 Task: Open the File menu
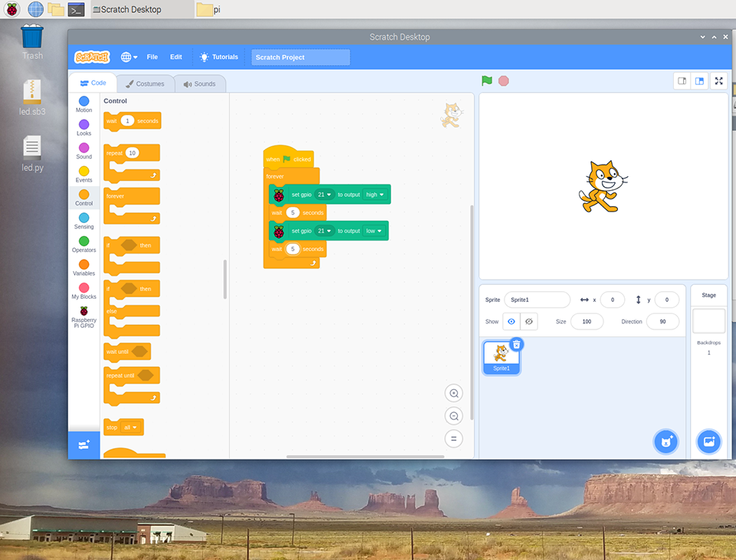pyautogui.click(x=152, y=57)
